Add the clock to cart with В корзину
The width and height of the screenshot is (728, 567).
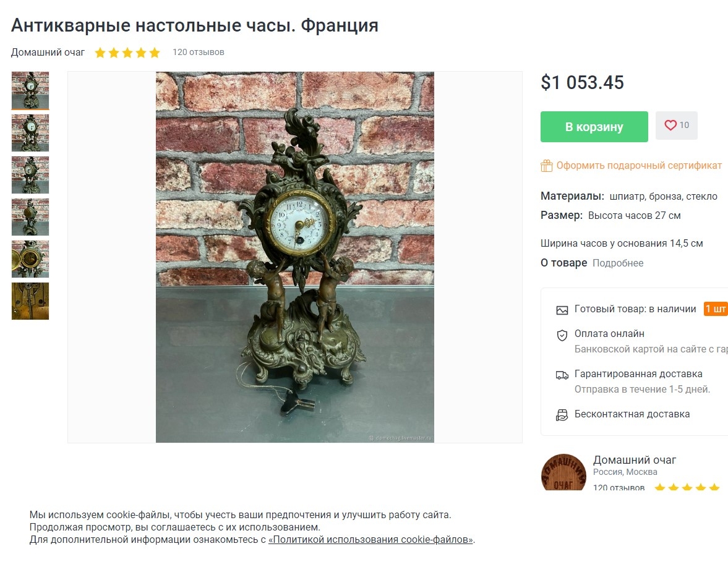594,127
